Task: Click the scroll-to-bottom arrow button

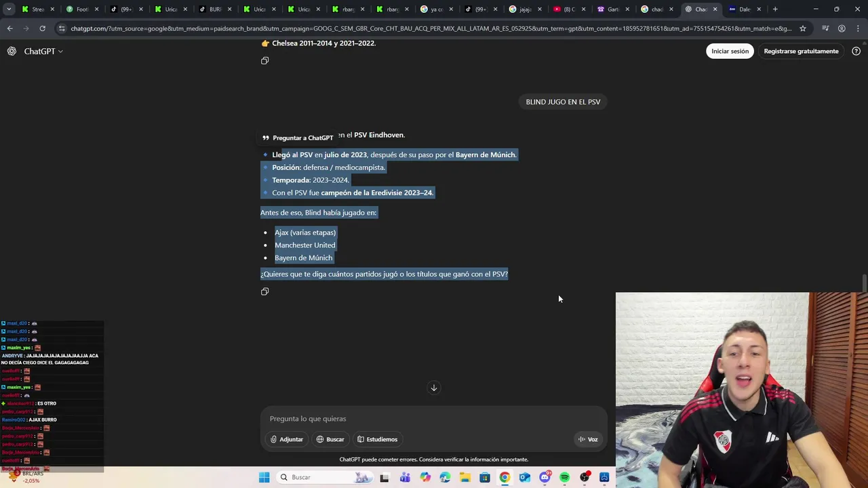Action: coord(434,388)
